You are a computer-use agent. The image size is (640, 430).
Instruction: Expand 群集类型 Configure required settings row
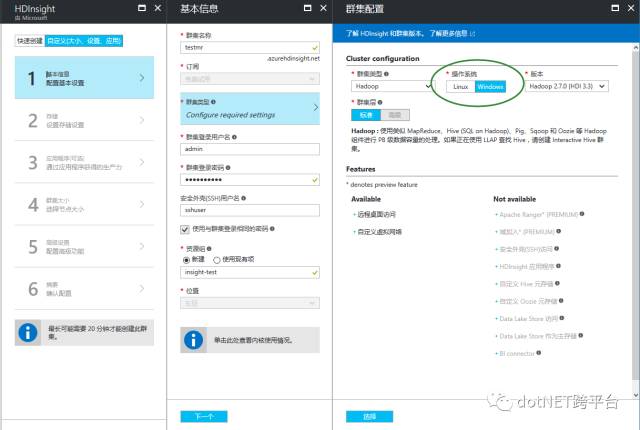[250, 109]
